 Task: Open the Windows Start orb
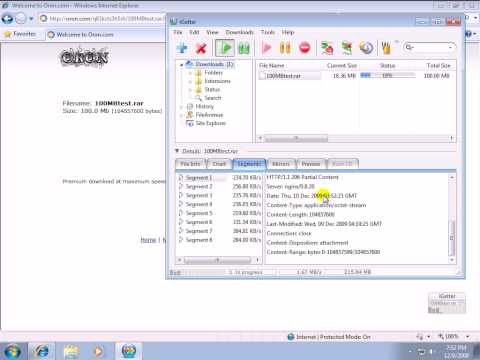13,351
